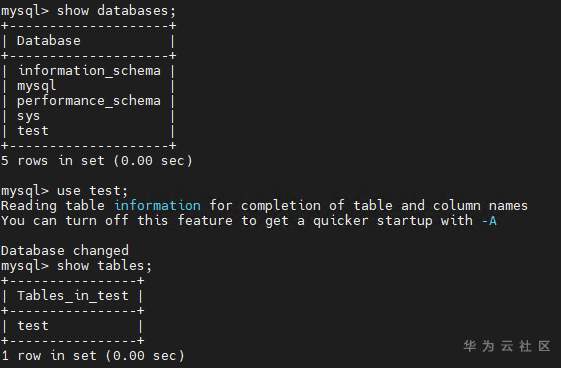Screen dimensions: 561x368
Task: Click the '5 rows in set' result line
Action: (x=97, y=161)
